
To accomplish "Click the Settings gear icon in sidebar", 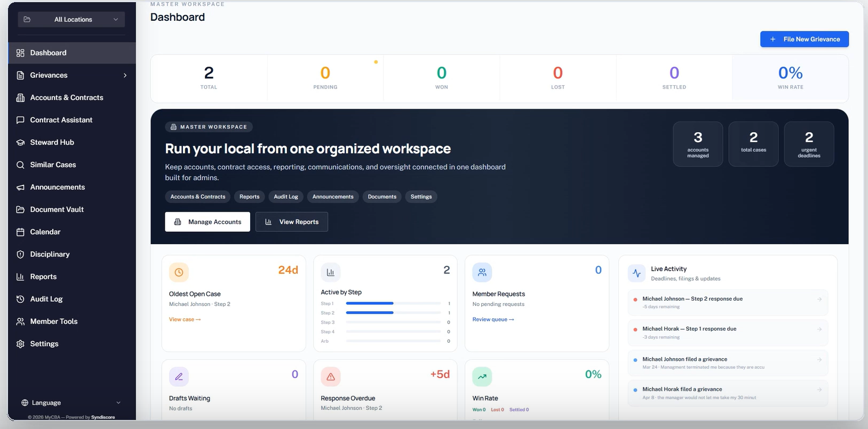I will 20,344.
